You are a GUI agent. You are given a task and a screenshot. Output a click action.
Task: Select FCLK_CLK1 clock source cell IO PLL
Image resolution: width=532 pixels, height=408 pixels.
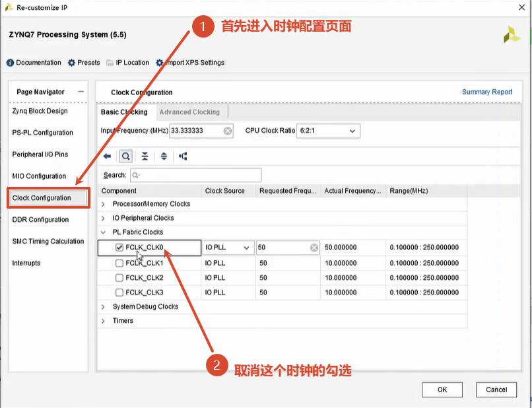coord(228,263)
